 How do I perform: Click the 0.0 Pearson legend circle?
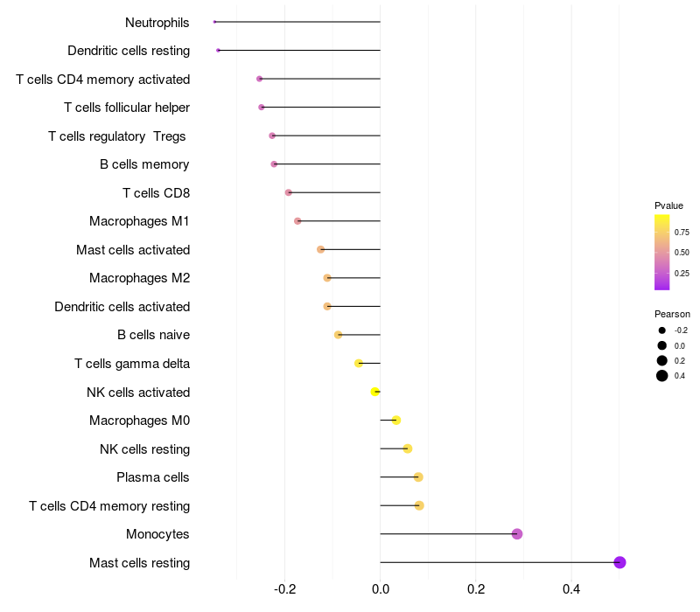(662, 345)
